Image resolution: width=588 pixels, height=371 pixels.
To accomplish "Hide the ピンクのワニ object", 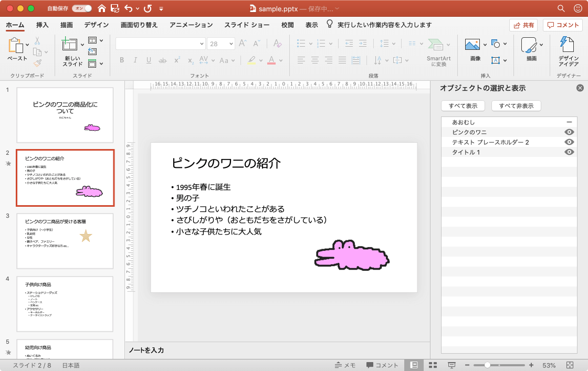I will tap(569, 132).
